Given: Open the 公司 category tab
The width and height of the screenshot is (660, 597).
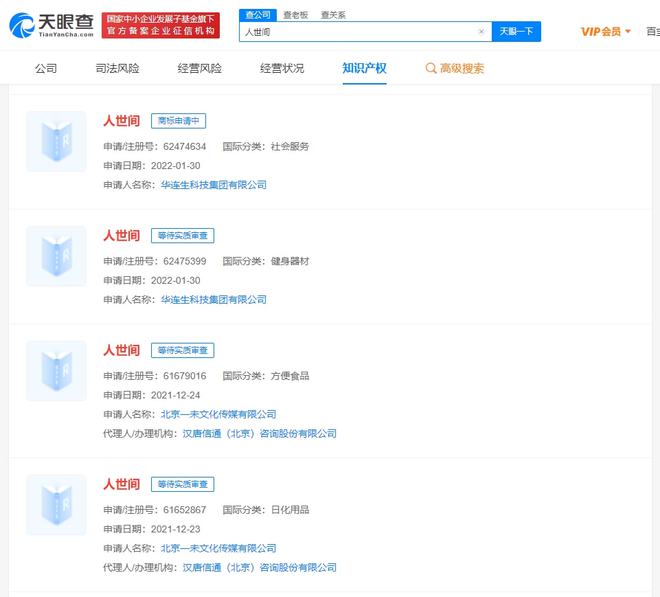Looking at the screenshot, I should [46, 68].
